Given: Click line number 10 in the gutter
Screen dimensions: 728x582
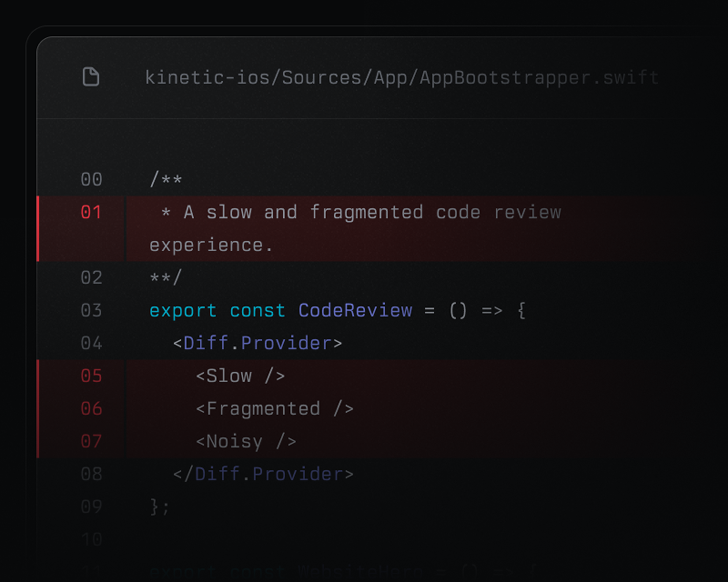Looking at the screenshot, I should tap(91, 539).
